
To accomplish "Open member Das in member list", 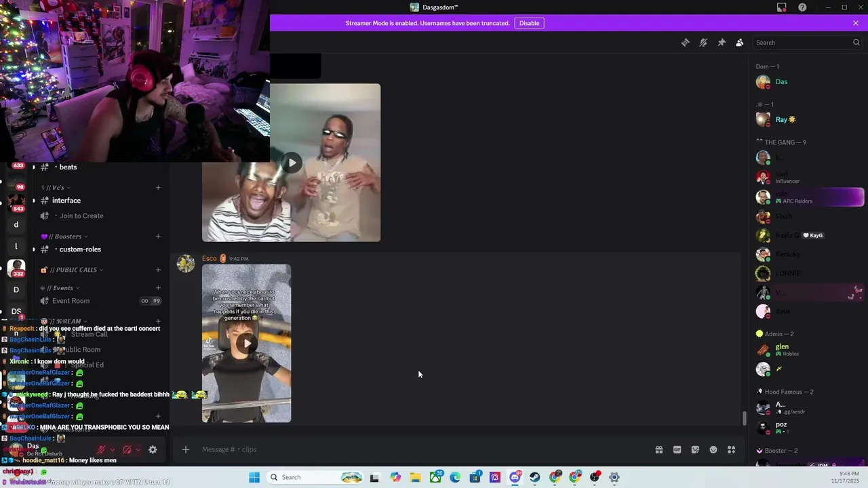I will click(808, 82).
